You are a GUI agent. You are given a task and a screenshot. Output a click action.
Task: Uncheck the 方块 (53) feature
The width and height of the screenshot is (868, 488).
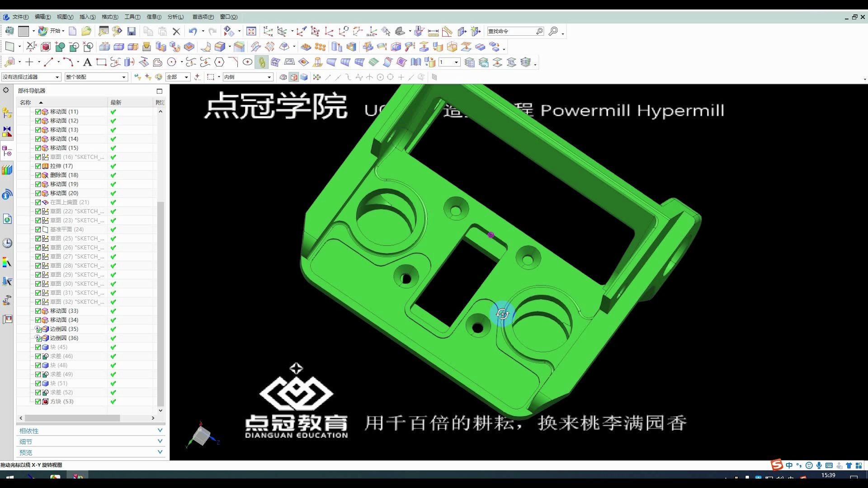[38, 401]
